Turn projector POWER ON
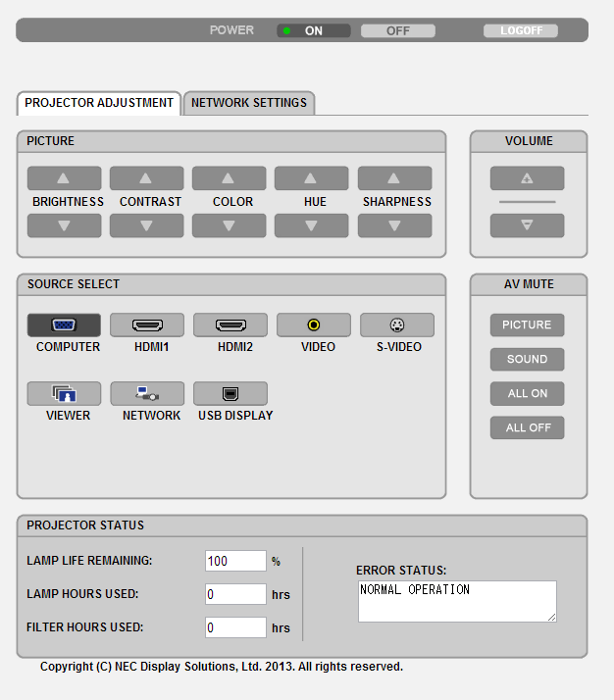Viewport: 614px width, 700px height. (314, 30)
